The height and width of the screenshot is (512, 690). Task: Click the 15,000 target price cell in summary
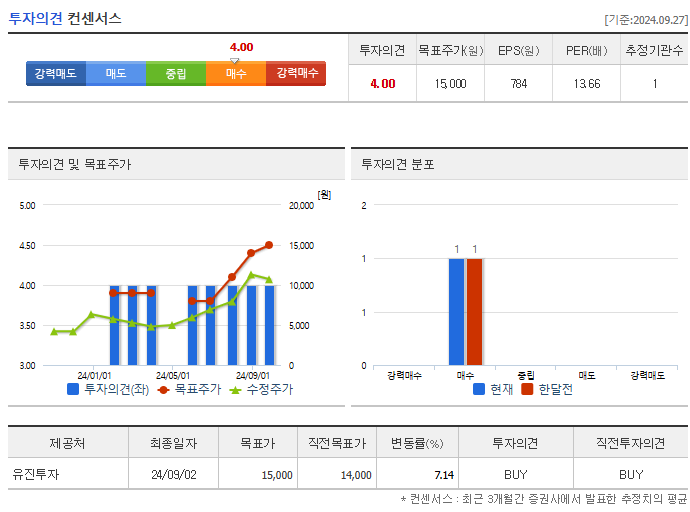[450, 84]
